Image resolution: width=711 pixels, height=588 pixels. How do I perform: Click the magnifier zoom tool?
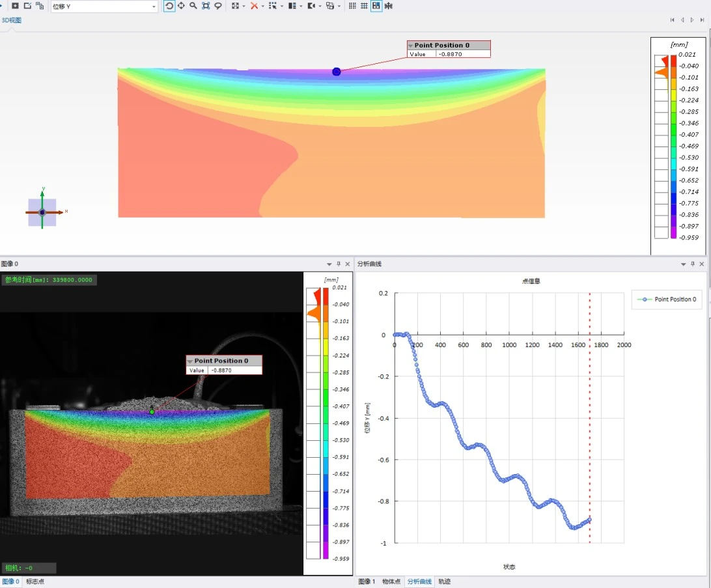coord(193,6)
